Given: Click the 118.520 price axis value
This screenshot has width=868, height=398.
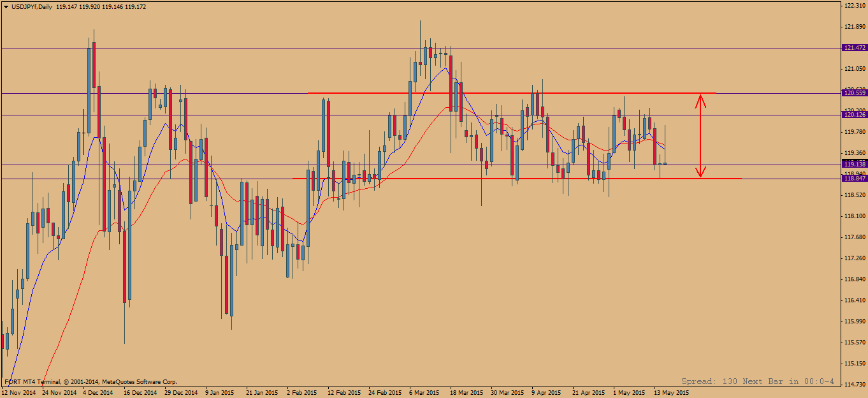Looking at the screenshot, I should [x=854, y=195].
